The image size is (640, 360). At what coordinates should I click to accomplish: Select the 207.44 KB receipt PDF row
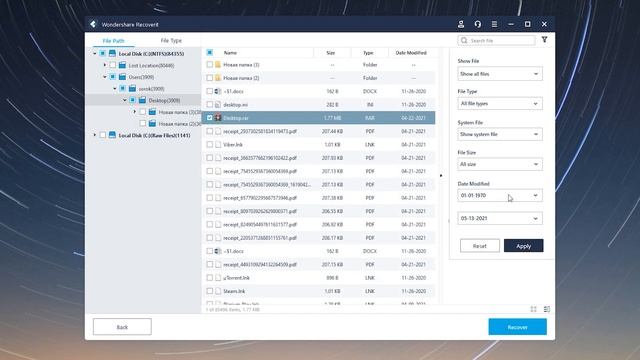tap(318, 131)
